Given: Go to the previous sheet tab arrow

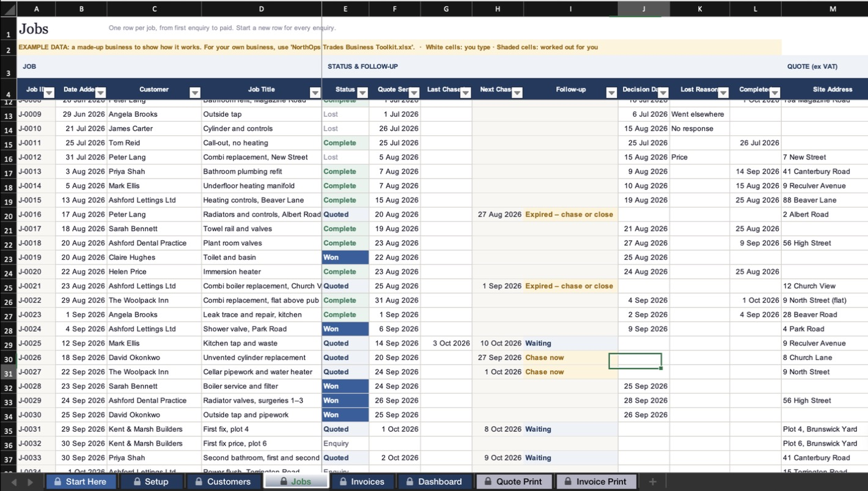Looking at the screenshot, I should [13, 482].
